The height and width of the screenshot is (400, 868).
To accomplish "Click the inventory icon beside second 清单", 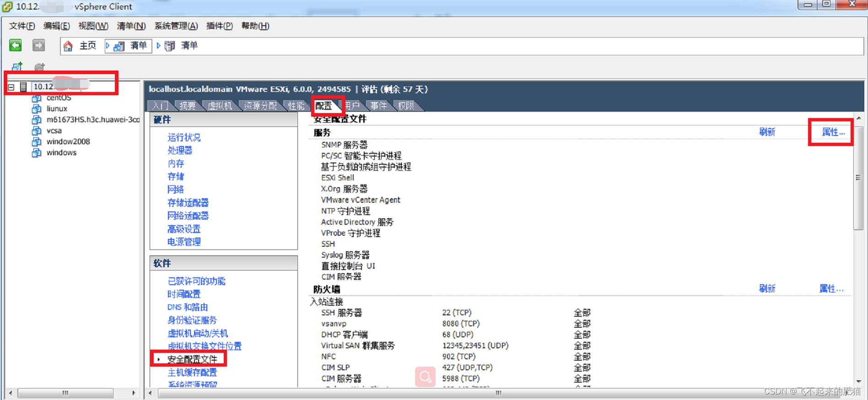I will click(170, 46).
